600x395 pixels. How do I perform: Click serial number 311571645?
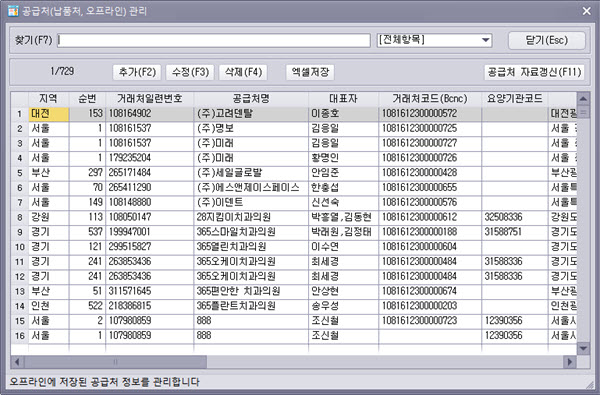click(150, 291)
